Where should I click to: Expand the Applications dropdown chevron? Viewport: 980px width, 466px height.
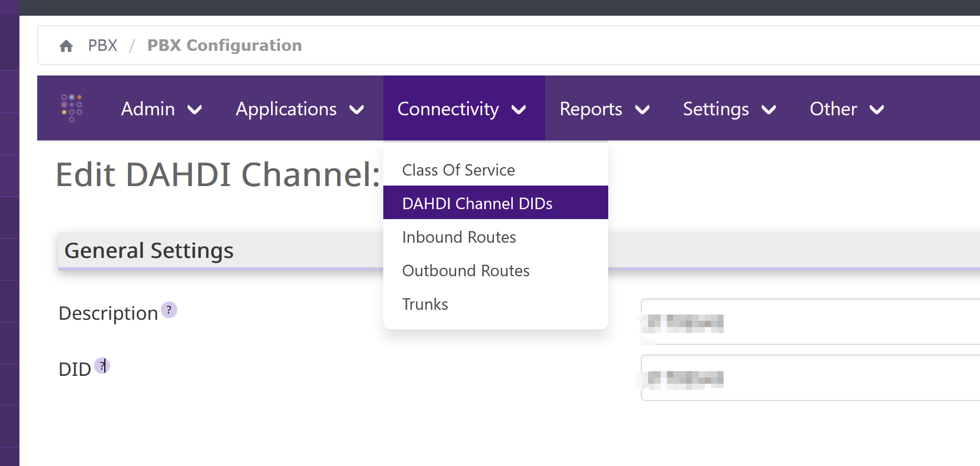point(357,110)
